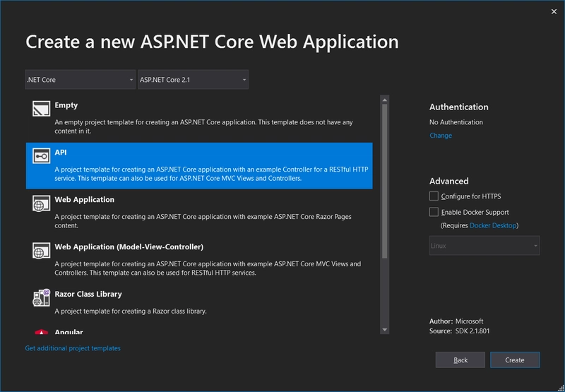Viewport: 565px width, 392px height.
Task: Click the Change authentication link
Action: [x=441, y=136]
